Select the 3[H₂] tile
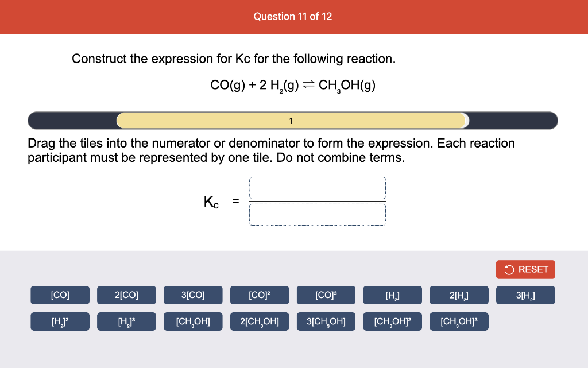The height and width of the screenshot is (368, 588). point(525,295)
